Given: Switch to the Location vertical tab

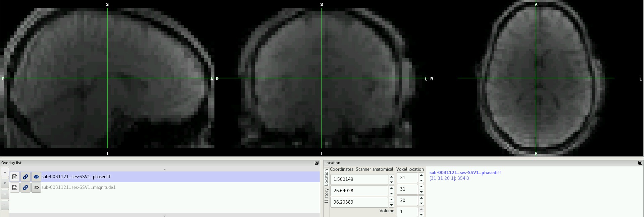Looking at the screenshot, I should (326, 177).
